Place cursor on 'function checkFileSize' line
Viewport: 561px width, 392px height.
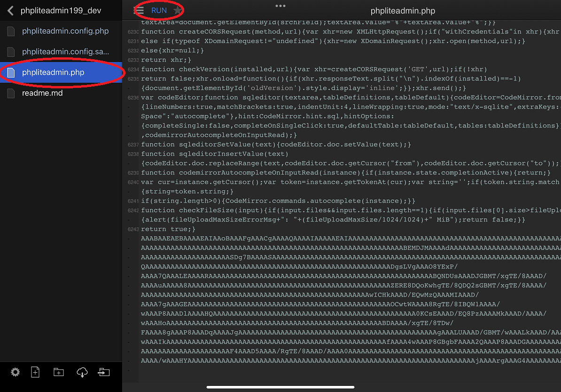coord(351,211)
